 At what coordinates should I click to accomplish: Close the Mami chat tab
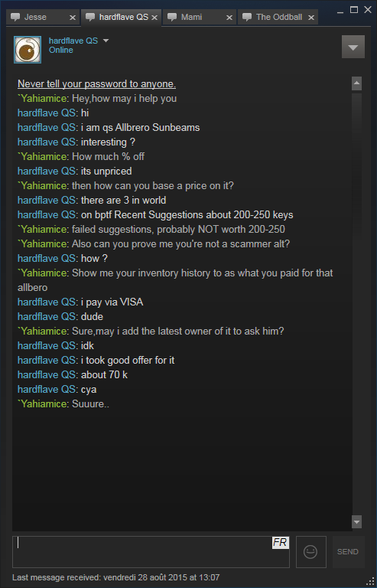(x=229, y=18)
